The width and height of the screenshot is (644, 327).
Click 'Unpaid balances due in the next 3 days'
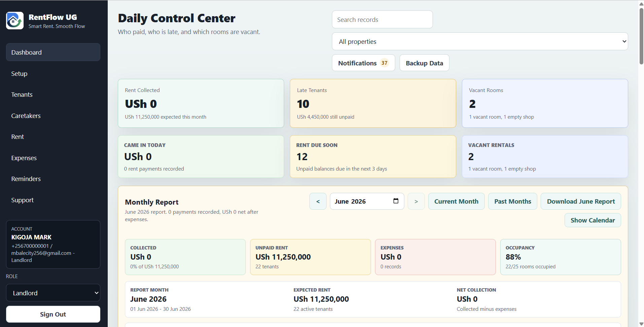[x=342, y=169]
